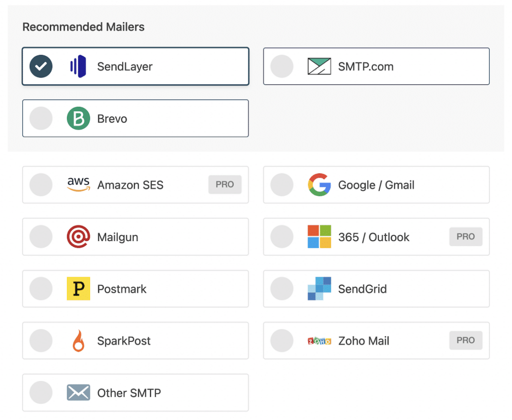Deselect the checked SendLayer radio button
Viewport: 512px width, 420px height.
coord(40,66)
